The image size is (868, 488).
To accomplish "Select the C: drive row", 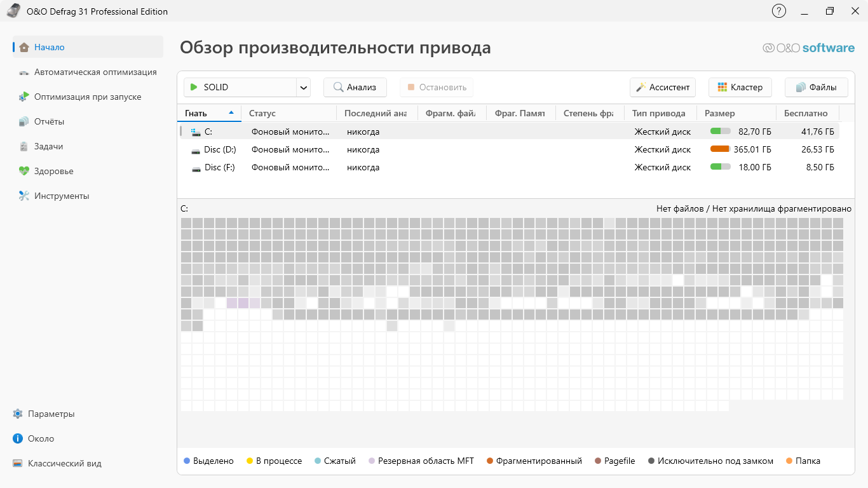I will pos(508,132).
